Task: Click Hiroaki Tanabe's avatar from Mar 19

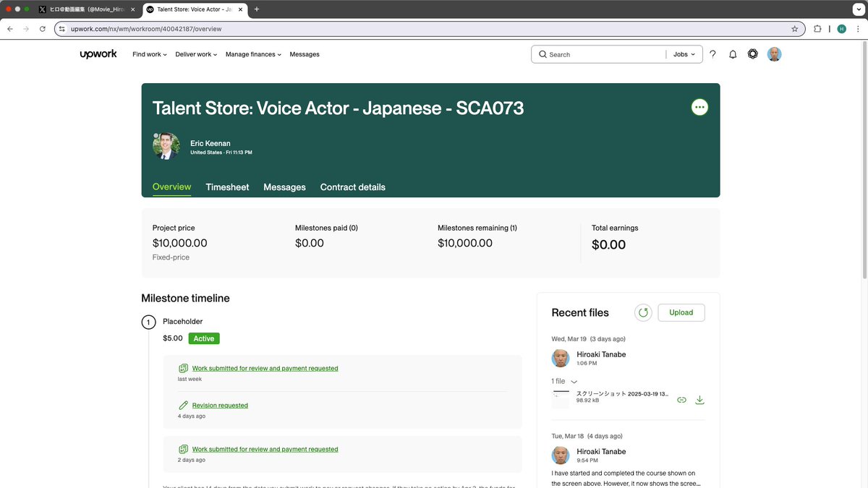Action: click(561, 358)
